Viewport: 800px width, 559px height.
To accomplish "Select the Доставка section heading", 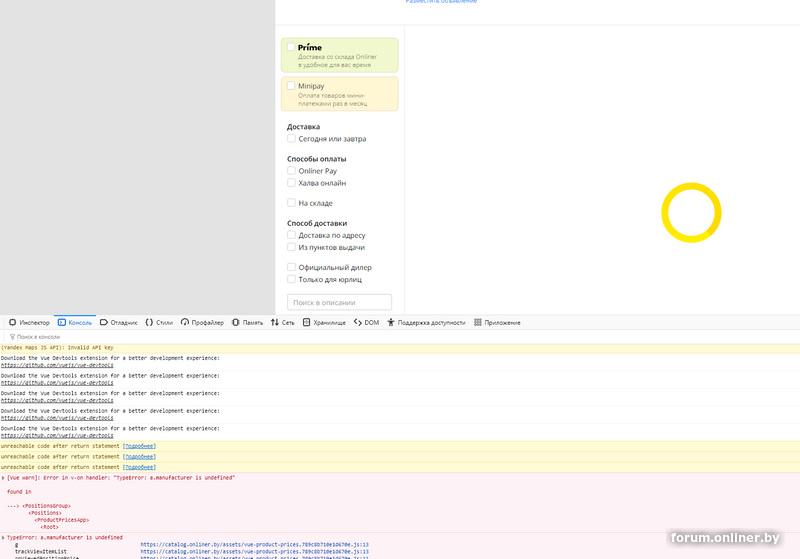I will point(303,126).
